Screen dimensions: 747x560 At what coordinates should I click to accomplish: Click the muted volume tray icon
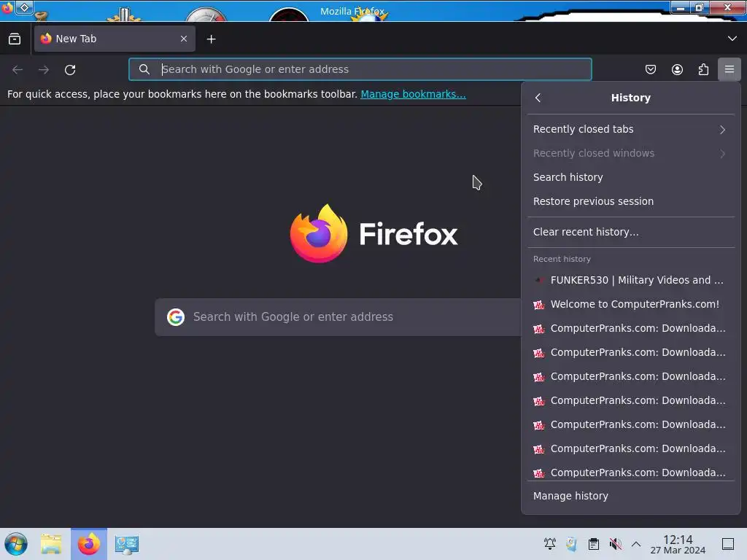click(x=616, y=544)
